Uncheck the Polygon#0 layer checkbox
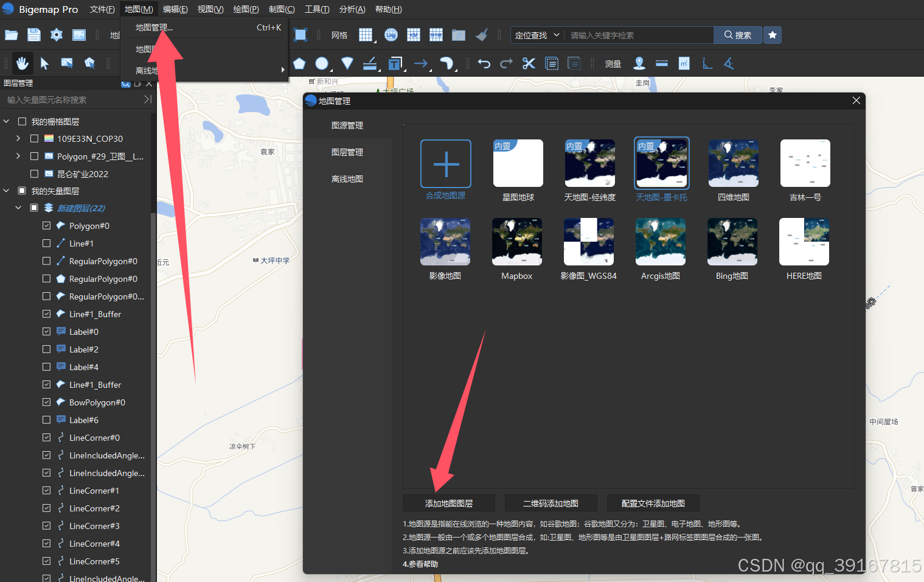 click(x=46, y=225)
